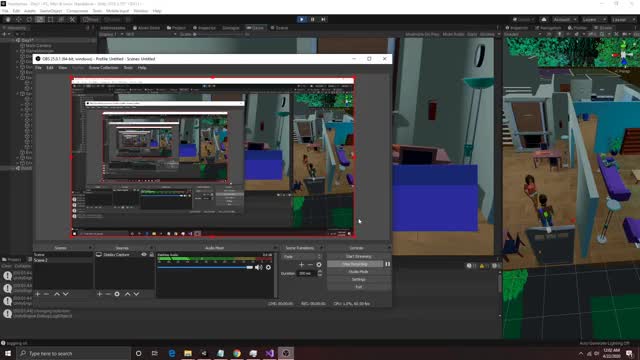Select Scene 2 in OBS Scenes list
The width and height of the screenshot is (640, 360).
(x=63, y=260)
